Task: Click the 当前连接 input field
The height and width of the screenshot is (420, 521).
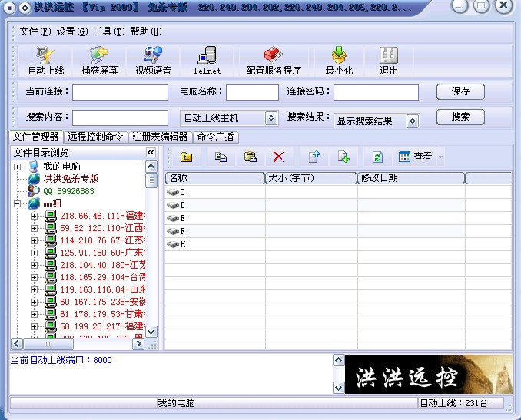Action: pyautogui.click(x=120, y=92)
